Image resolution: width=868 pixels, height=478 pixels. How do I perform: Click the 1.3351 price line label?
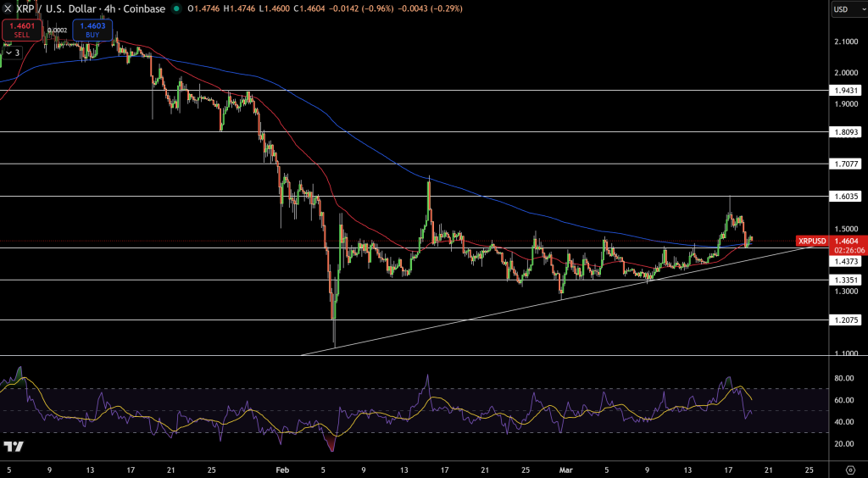click(x=844, y=280)
